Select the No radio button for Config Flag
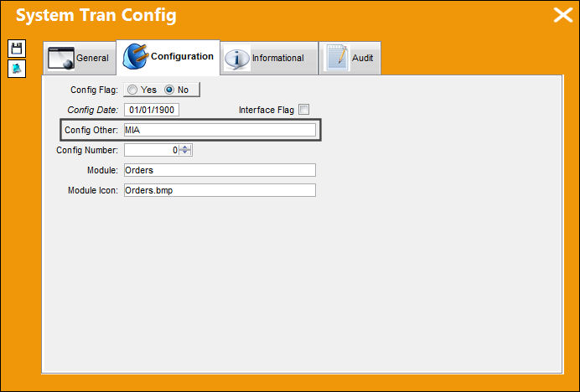This screenshot has width=580, height=392. click(169, 90)
